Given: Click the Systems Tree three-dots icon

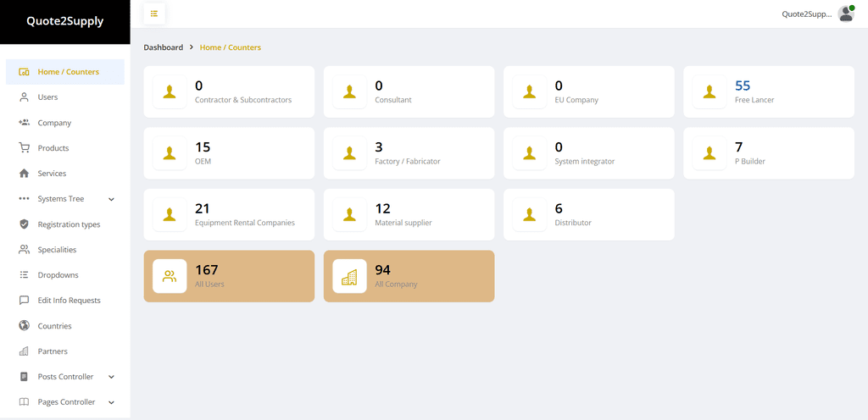Looking at the screenshot, I should [x=24, y=199].
